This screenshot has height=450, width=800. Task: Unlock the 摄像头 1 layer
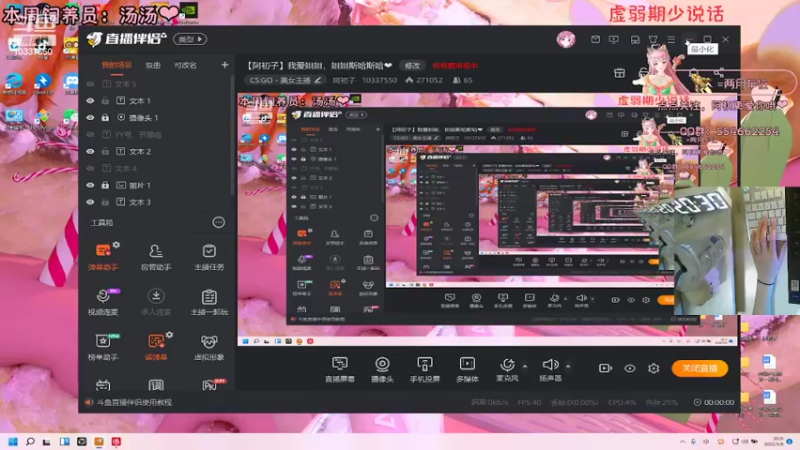coord(105,118)
